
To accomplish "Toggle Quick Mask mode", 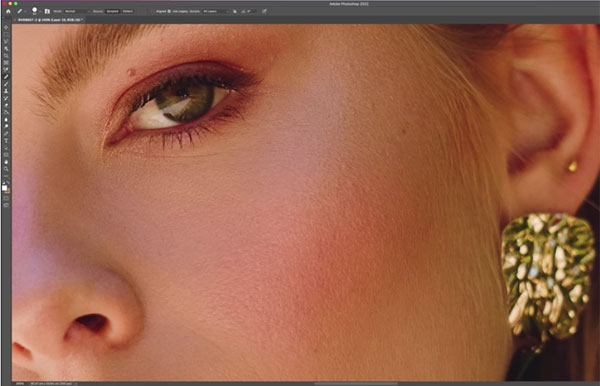I will 6,198.
